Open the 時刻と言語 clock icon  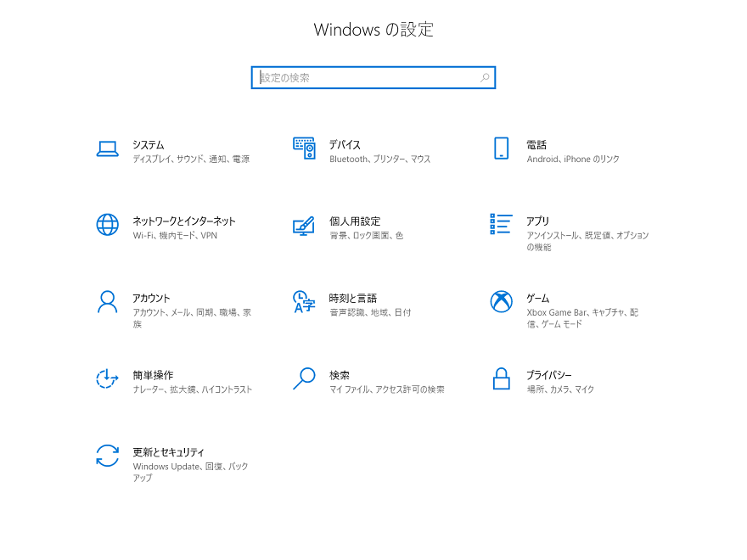304,302
